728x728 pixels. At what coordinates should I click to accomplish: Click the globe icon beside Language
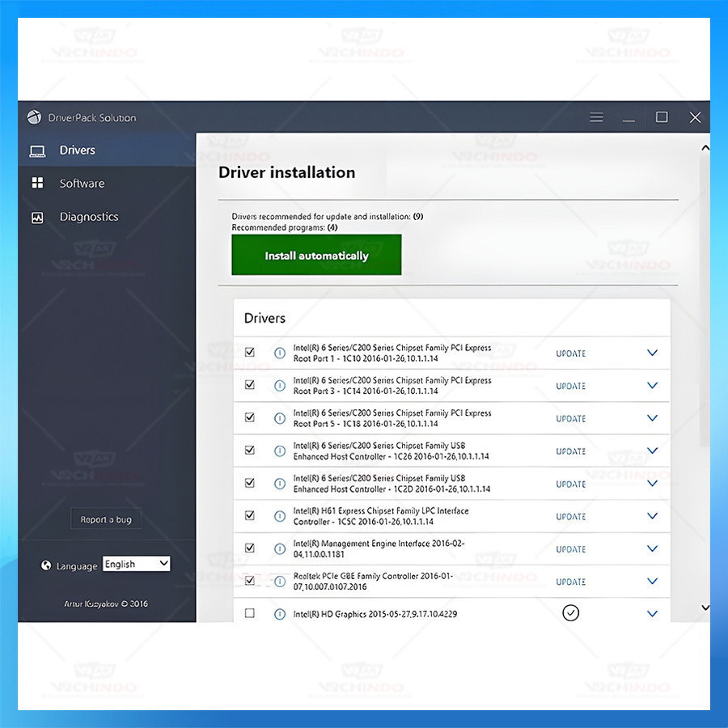(46, 565)
